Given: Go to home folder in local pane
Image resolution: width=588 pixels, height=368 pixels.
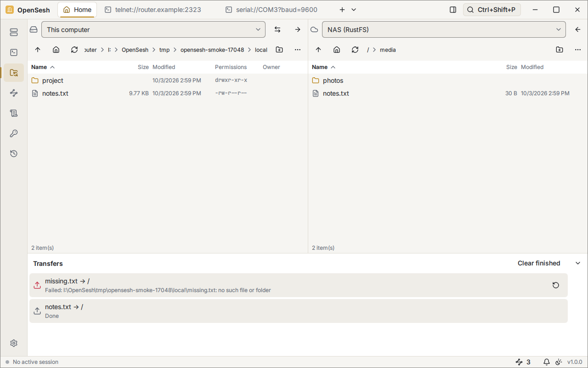Looking at the screenshot, I should click(56, 50).
